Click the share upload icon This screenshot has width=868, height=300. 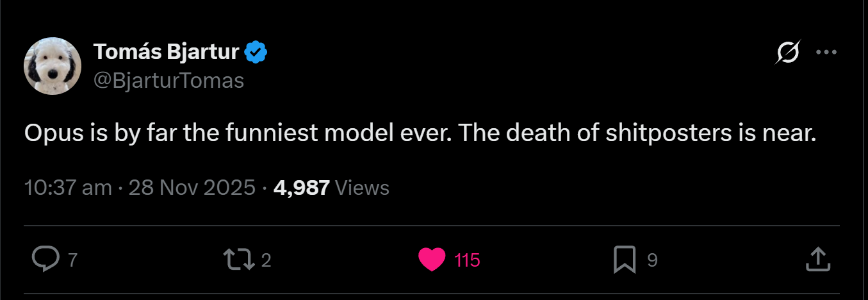pyautogui.click(x=817, y=259)
